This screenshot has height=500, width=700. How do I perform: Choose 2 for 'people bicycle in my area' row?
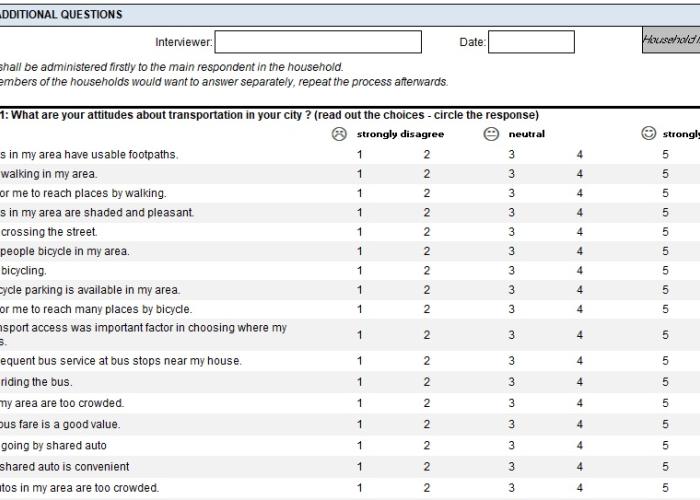coord(427,251)
